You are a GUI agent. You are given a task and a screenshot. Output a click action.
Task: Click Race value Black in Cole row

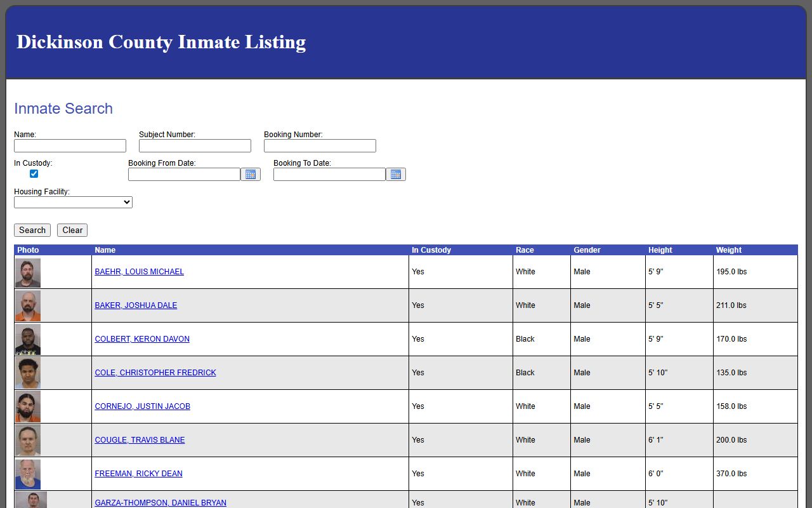[x=525, y=373]
